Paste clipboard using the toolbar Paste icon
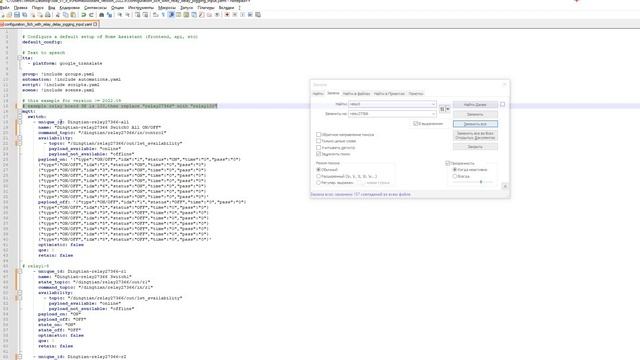 [x=73, y=15]
